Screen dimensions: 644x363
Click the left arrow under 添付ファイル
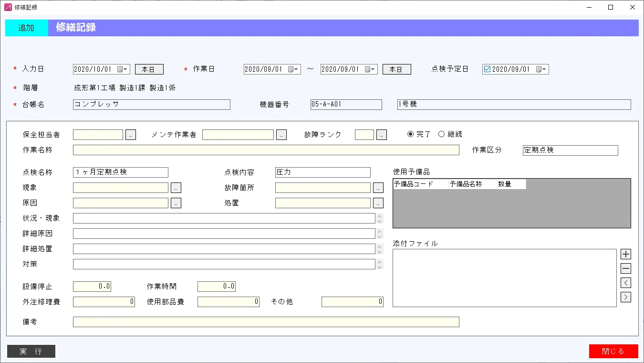point(625,283)
